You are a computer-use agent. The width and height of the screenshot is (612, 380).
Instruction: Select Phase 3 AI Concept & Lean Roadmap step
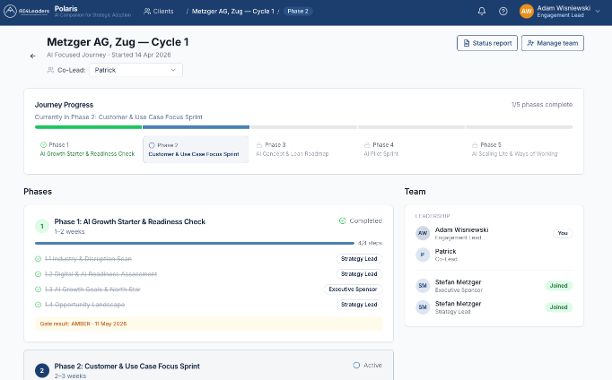(x=303, y=149)
